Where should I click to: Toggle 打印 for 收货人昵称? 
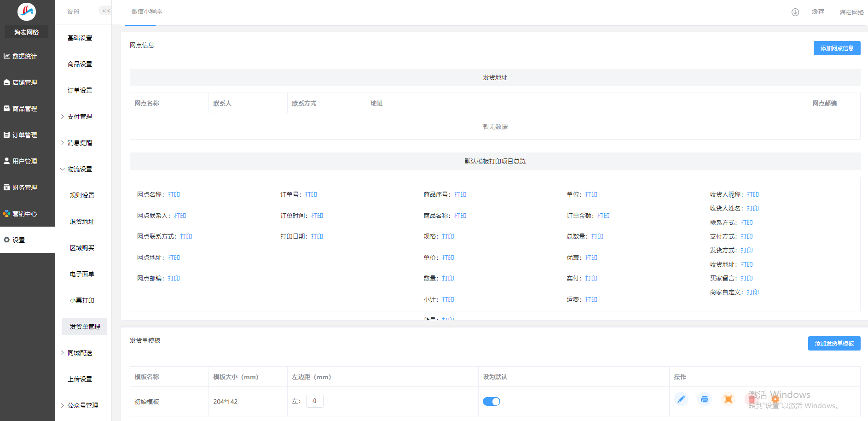click(x=752, y=194)
